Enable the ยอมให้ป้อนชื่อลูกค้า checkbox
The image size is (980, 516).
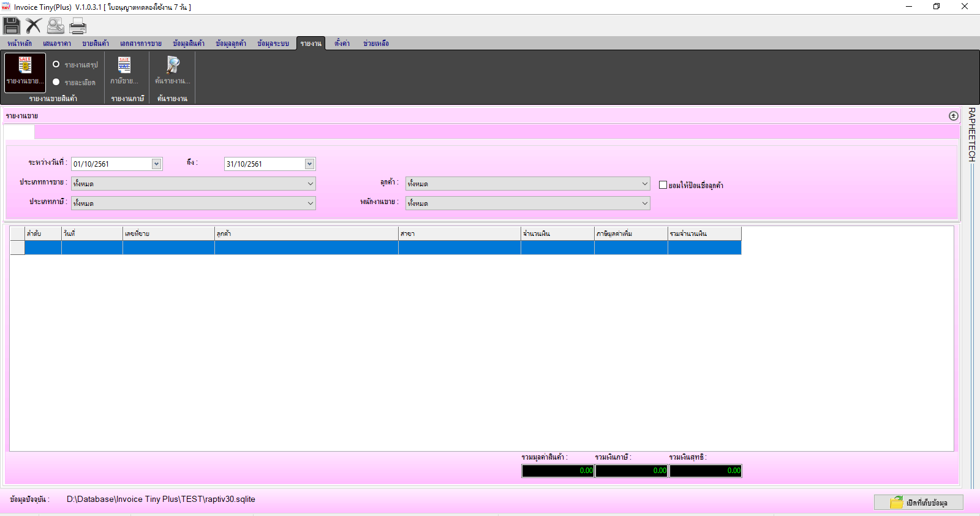pyautogui.click(x=663, y=185)
